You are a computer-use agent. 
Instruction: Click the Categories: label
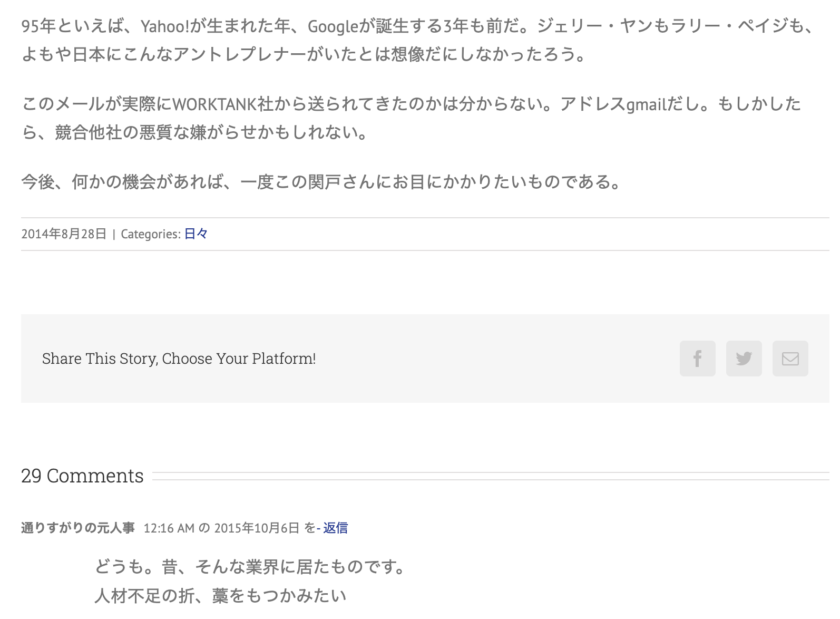pos(151,234)
